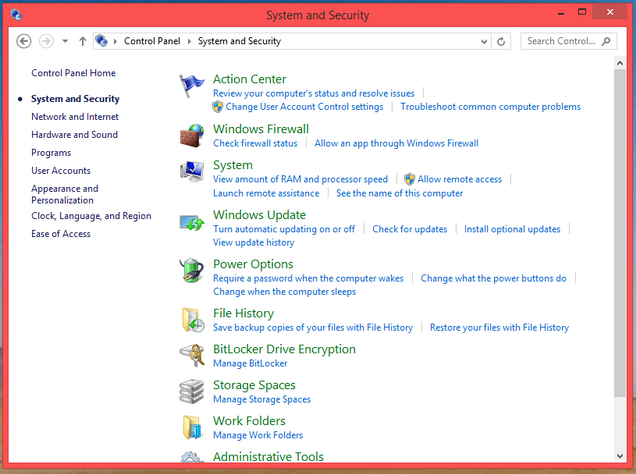Click Require a password when the computer wakes

tap(308, 278)
